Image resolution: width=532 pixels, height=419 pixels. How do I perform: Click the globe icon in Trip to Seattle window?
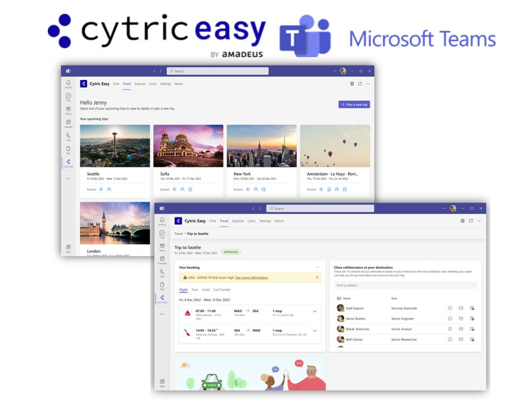(463, 221)
